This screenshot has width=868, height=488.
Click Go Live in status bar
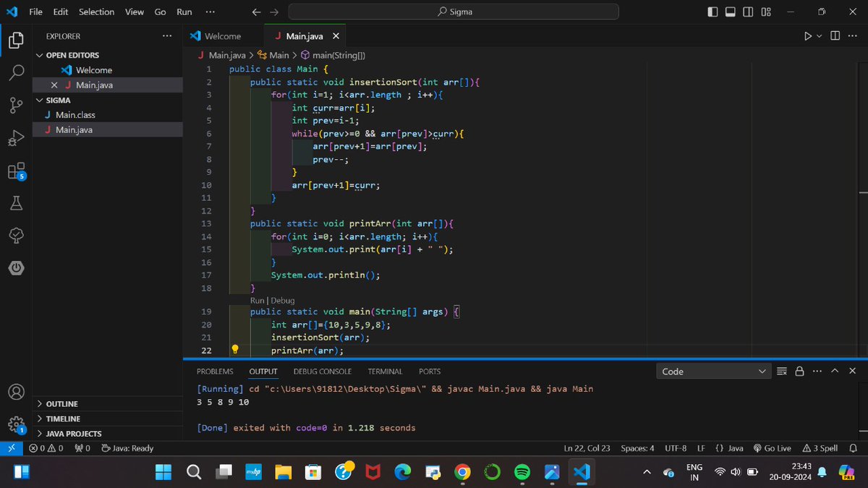[772, 448]
